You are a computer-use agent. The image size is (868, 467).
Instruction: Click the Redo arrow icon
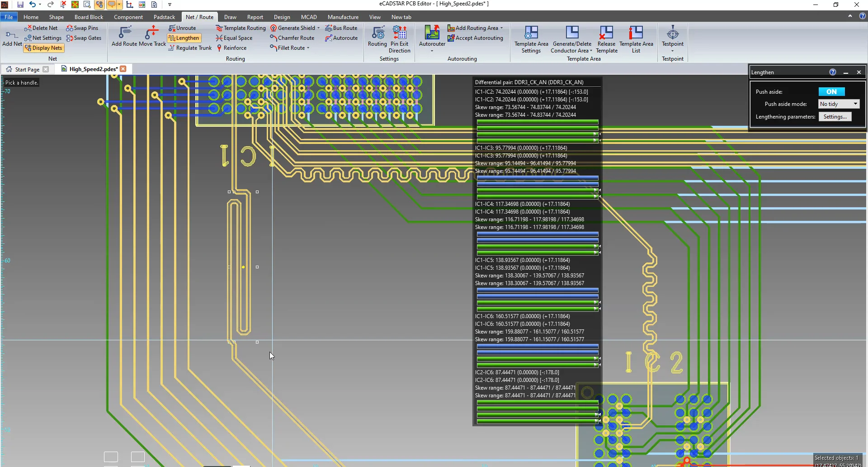pyautogui.click(x=50, y=5)
